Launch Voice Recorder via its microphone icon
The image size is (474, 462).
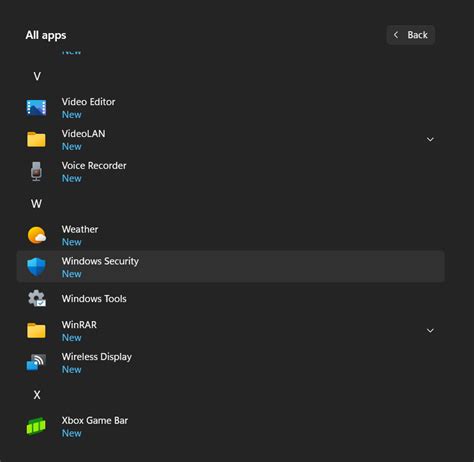[36, 171]
